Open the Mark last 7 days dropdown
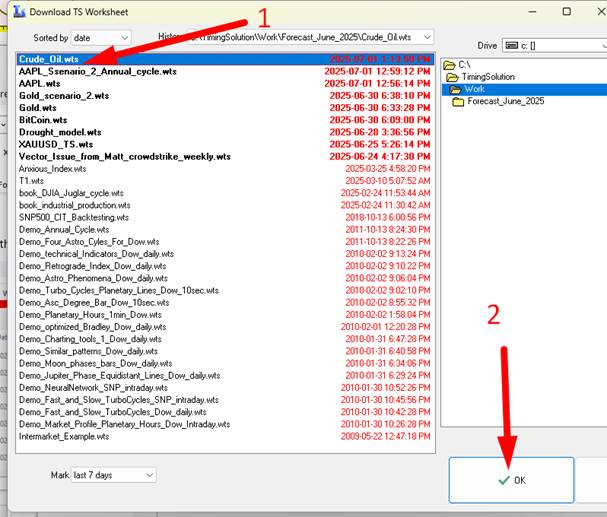Viewport: 607px width, 517px height. point(114,475)
